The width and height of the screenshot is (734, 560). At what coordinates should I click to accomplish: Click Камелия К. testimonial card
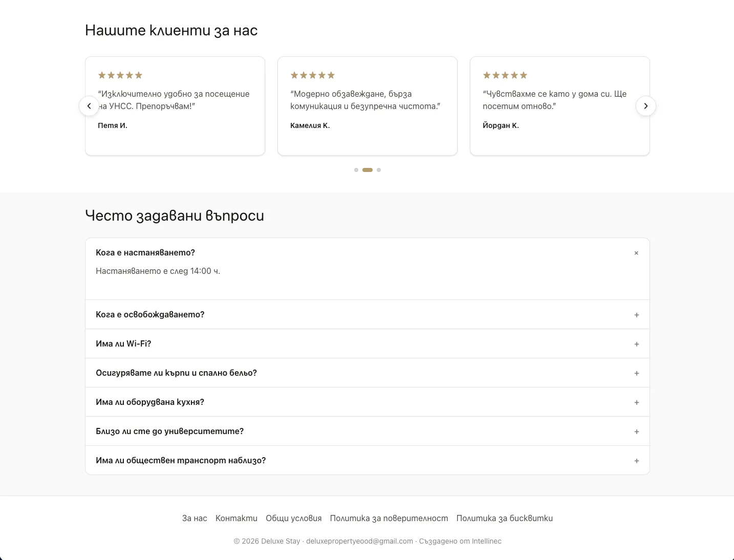coord(368,106)
